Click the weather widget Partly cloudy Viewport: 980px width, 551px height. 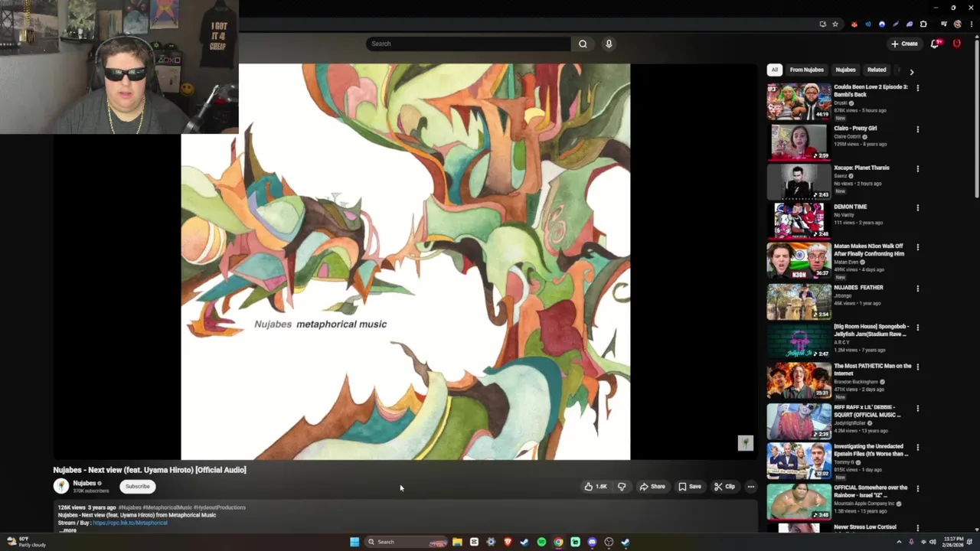pyautogui.click(x=27, y=542)
